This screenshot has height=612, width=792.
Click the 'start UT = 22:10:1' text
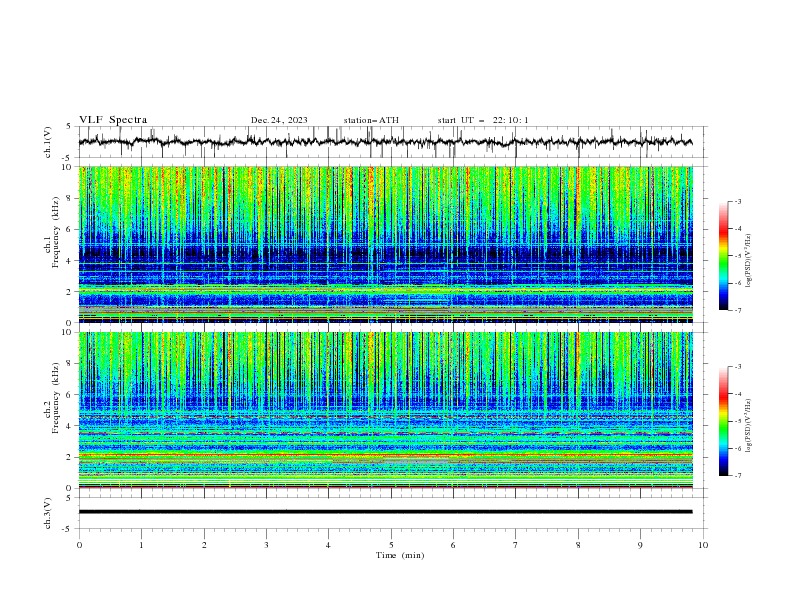tap(483, 120)
